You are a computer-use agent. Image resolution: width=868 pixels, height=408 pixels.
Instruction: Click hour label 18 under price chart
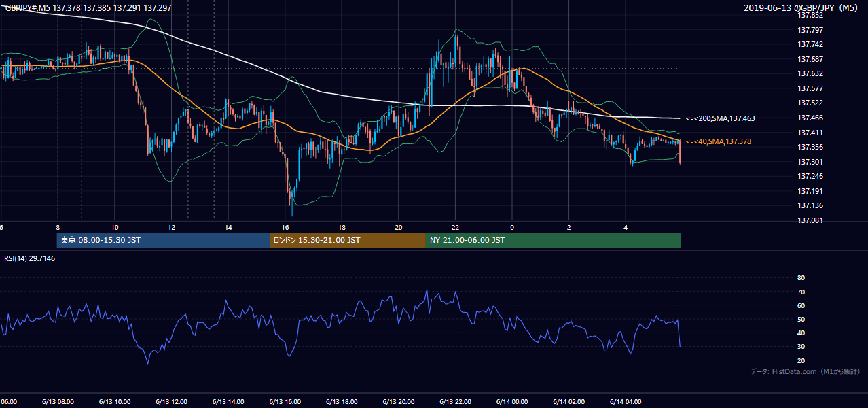pyautogui.click(x=342, y=228)
